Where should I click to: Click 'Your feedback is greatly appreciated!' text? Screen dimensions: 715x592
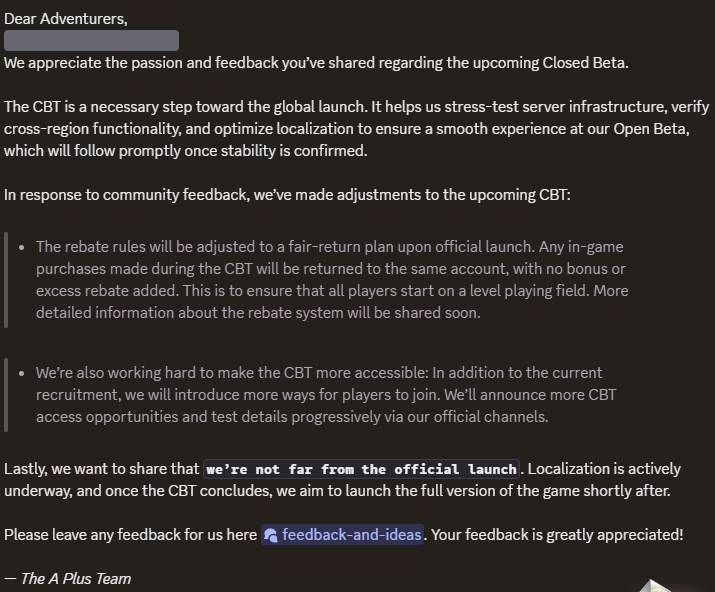(558, 535)
